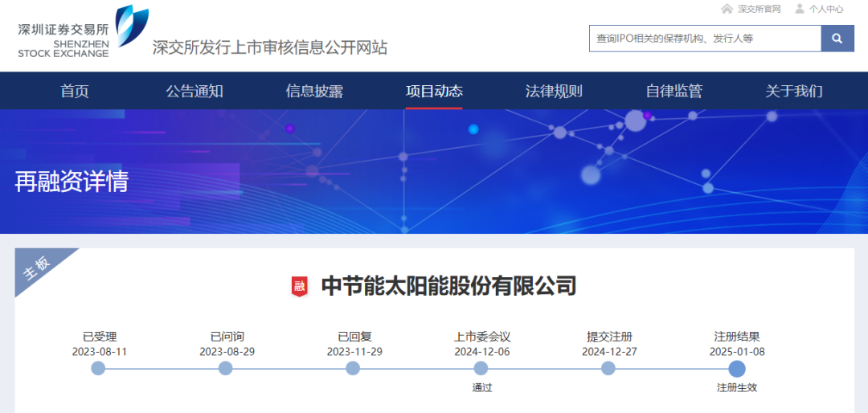Screen dimensions: 868x413
Task: Click the date 2023-11-29
Action: pos(354,352)
